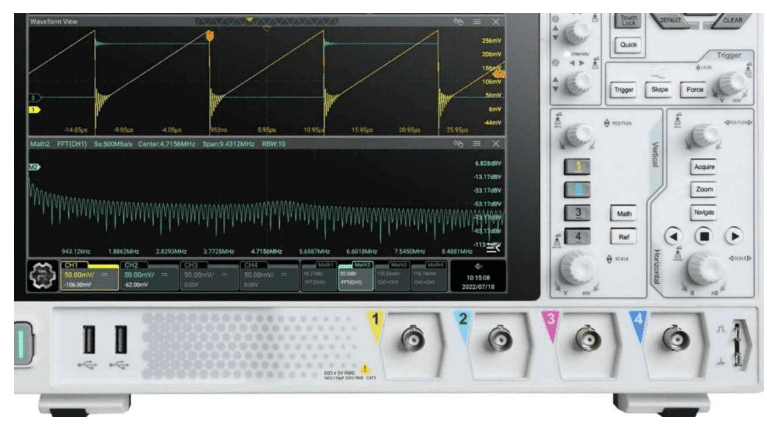
Task: Open the CH2 channel settings tab
Action: (149, 276)
